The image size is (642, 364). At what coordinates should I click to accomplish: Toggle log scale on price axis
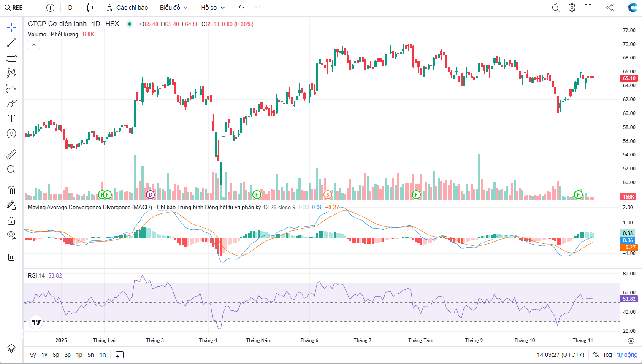pos(608,355)
